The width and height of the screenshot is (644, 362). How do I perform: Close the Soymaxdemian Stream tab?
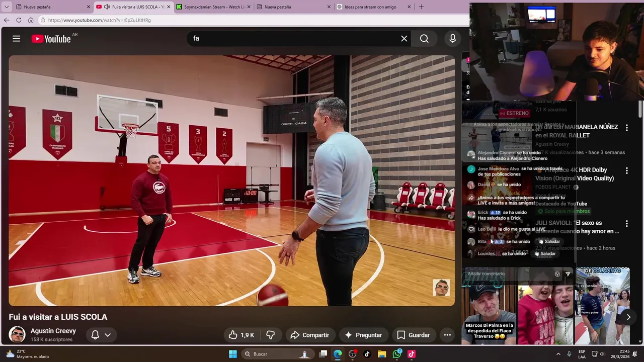249,7
